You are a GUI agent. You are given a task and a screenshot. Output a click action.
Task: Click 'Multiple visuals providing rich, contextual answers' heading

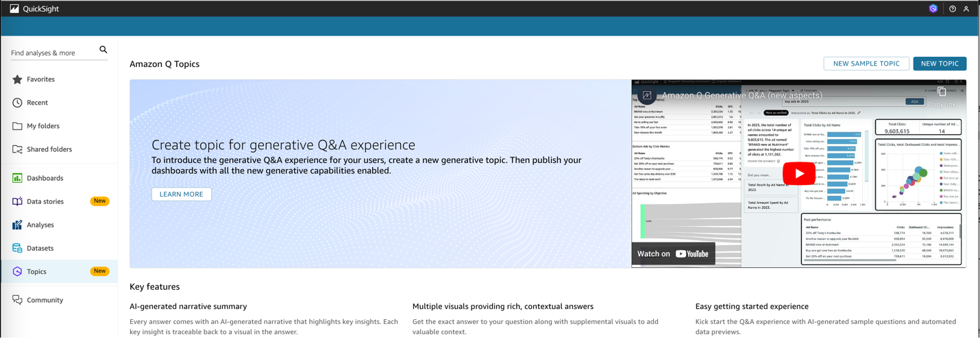(x=503, y=307)
